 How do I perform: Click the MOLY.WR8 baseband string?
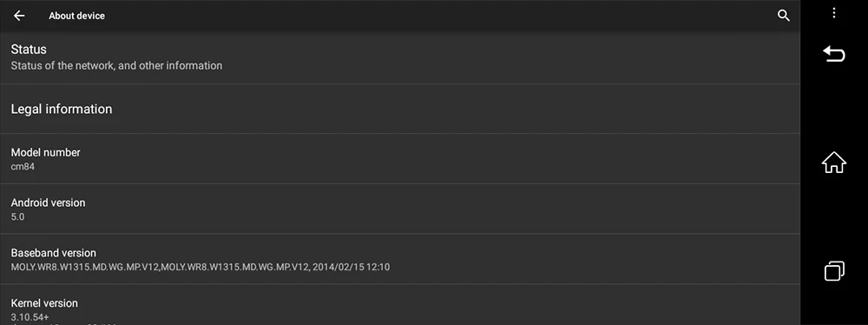click(x=161, y=267)
